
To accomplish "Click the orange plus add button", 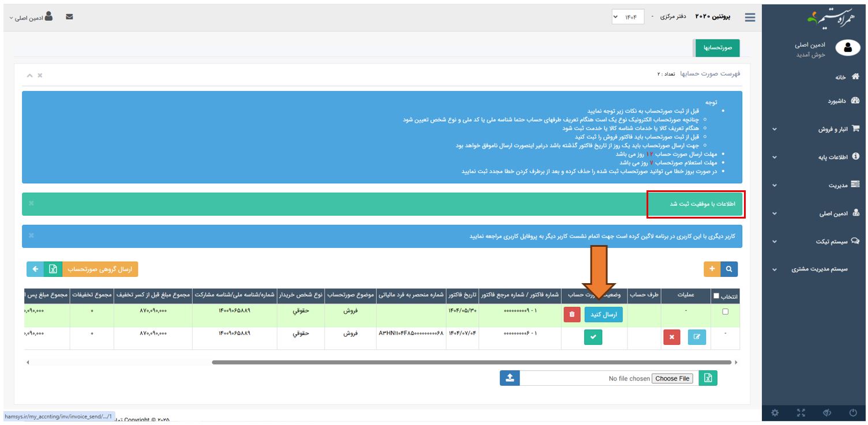I will [x=712, y=269].
